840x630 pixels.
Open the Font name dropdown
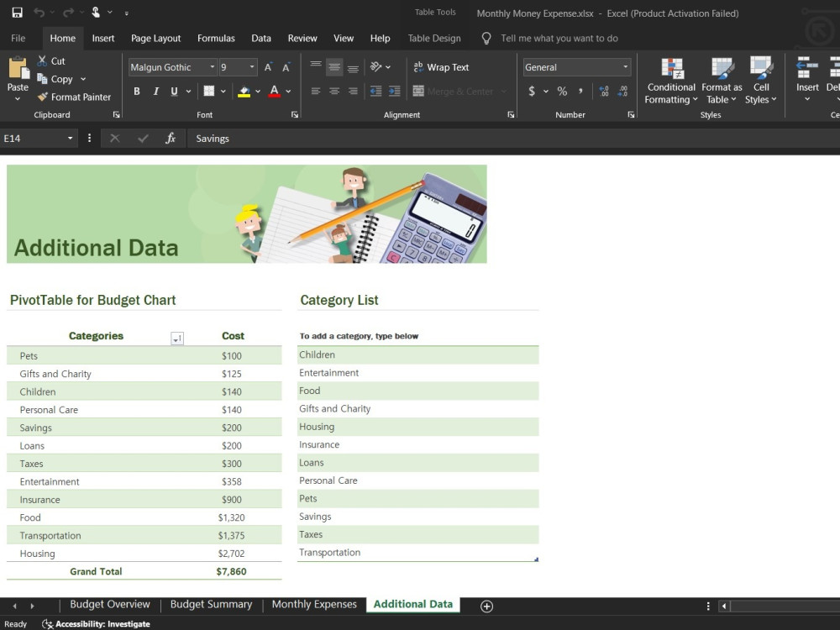coord(213,67)
